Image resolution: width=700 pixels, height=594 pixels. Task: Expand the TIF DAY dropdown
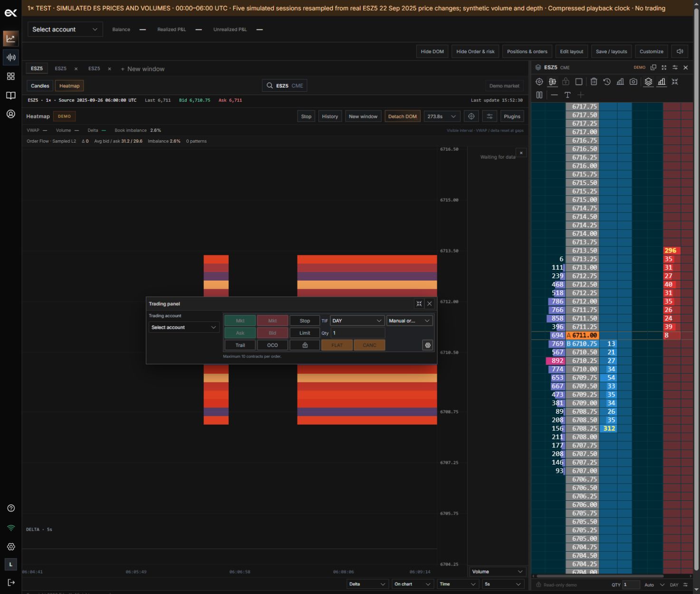tap(357, 321)
